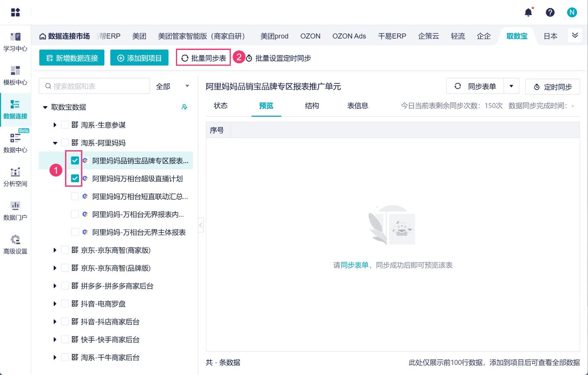Collapse the left panel with the splitter arrow

(x=201, y=225)
